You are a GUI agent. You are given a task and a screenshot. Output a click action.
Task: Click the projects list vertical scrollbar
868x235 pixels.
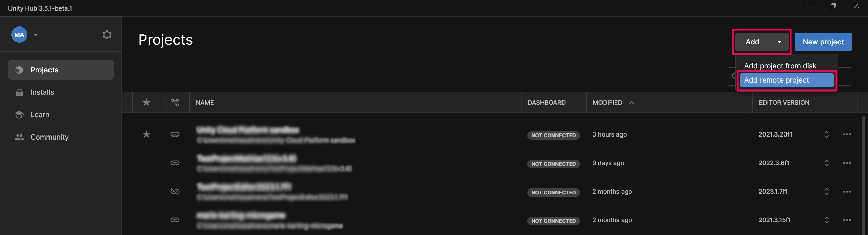coord(864,170)
